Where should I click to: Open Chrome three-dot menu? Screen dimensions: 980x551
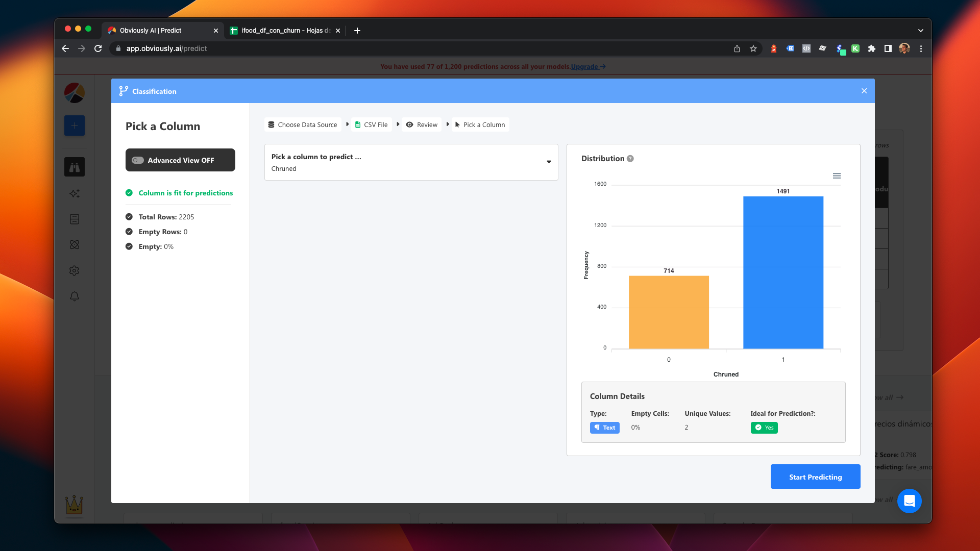click(x=921, y=48)
